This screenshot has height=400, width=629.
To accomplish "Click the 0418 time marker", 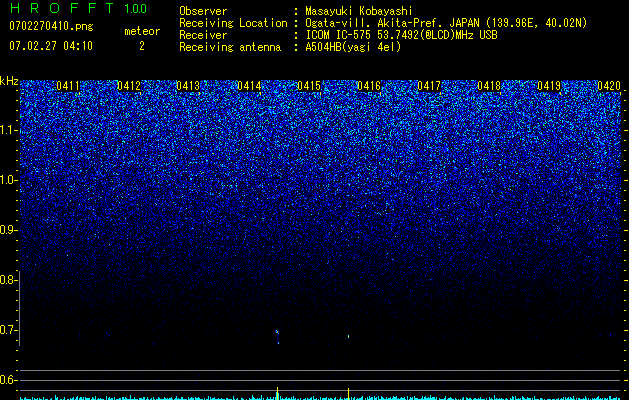I will (x=489, y=86).
